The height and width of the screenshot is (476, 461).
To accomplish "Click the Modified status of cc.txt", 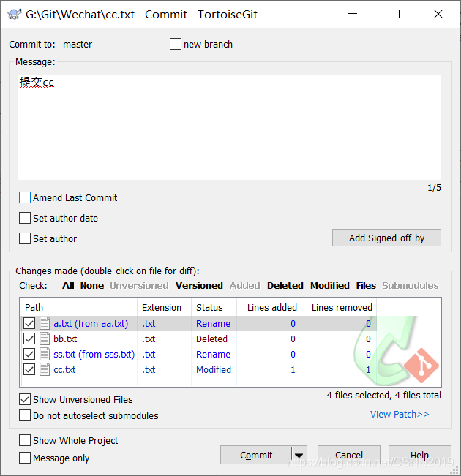I will pos(214,370).
